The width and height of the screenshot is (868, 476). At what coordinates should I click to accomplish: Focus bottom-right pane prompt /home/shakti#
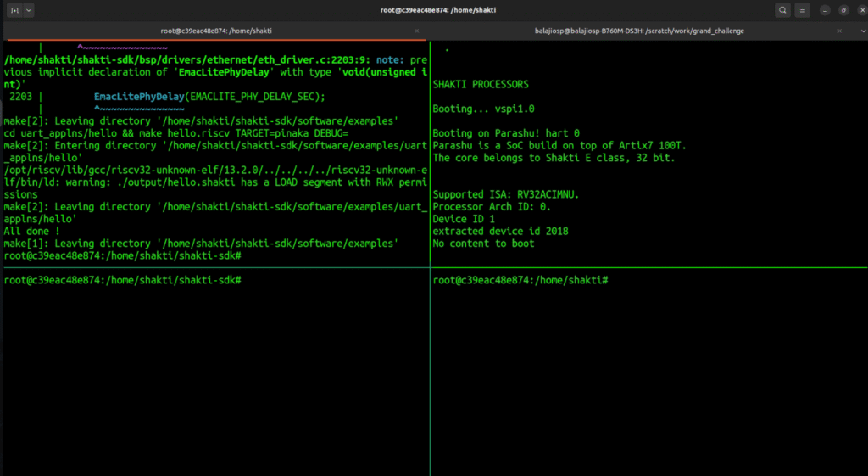click(520, 280)
